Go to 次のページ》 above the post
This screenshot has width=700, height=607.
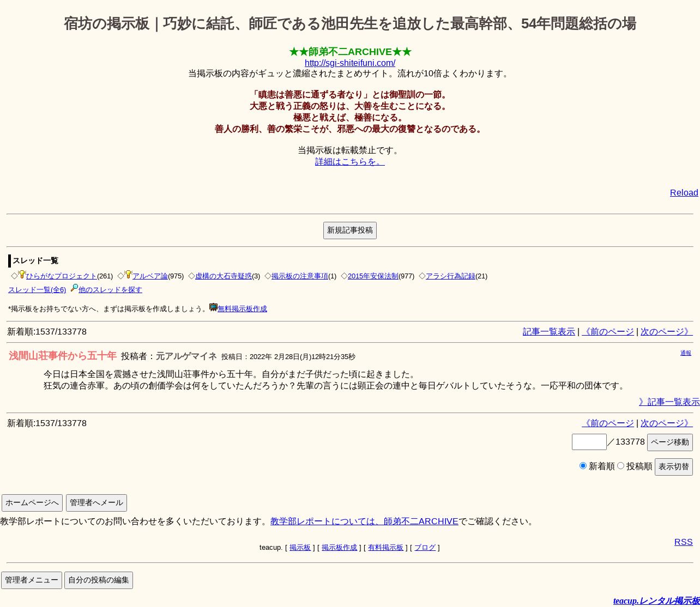pyautogui.click(x=667, y=332)
